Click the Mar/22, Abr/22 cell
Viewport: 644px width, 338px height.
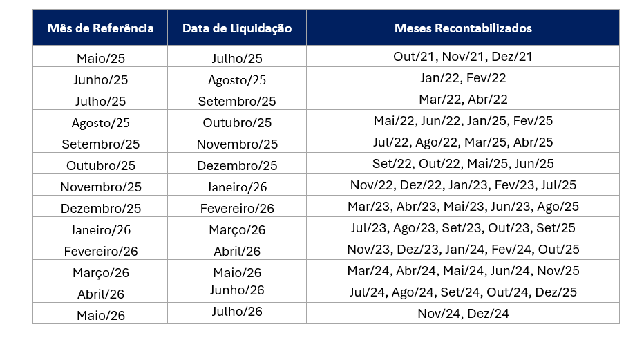463,99
